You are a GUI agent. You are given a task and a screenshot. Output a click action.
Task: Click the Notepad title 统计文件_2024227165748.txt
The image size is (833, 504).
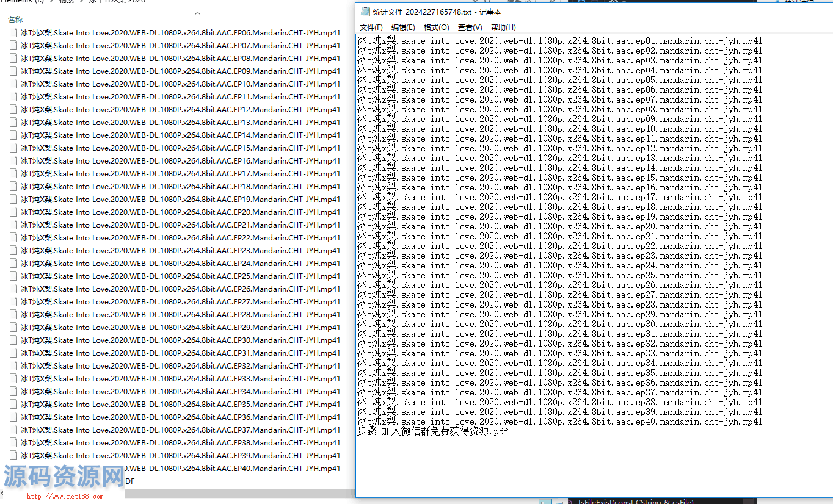tap(421, 12)
